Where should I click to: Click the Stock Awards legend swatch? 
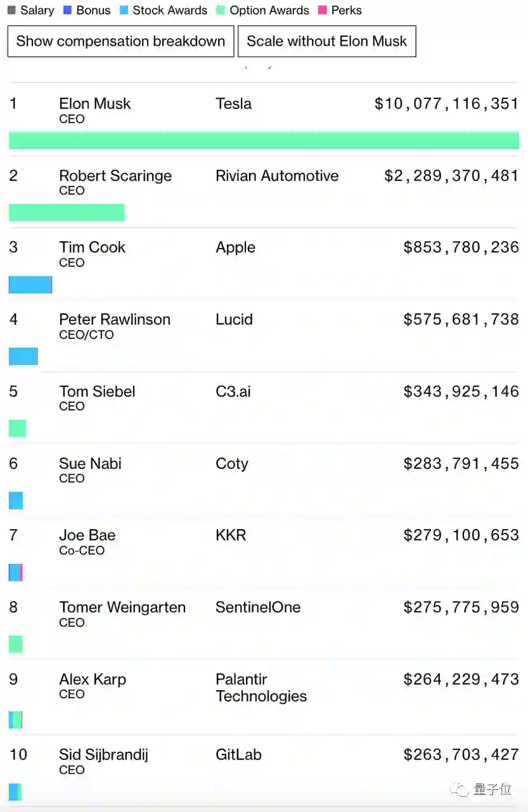124,11
